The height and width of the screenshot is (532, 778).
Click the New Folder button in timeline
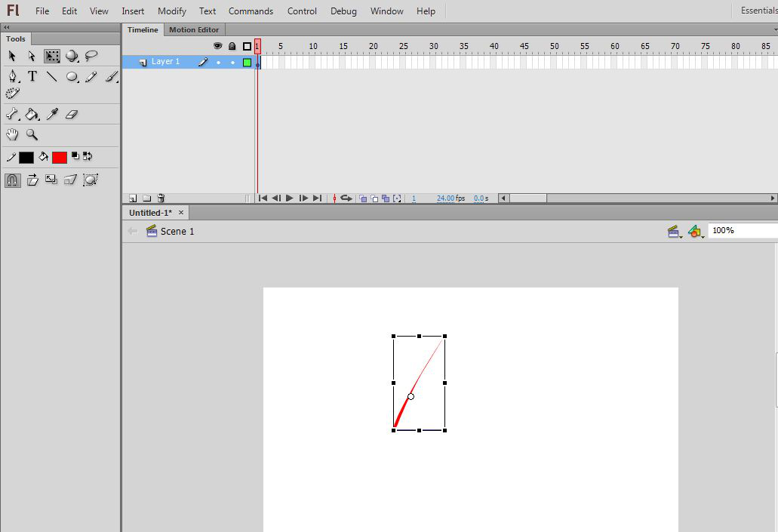pos(147,198)
